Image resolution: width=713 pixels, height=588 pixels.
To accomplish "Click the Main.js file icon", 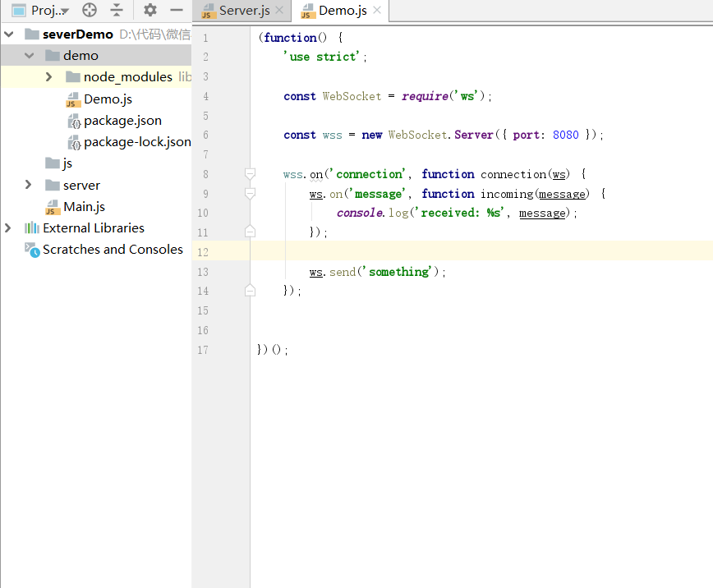I will coord(53,207).
